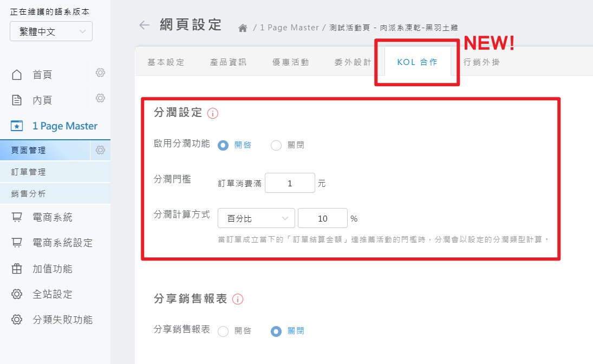Open the 繁體中文 language dropdown
This screenshot has width=593, height=364.
[50, 31]
